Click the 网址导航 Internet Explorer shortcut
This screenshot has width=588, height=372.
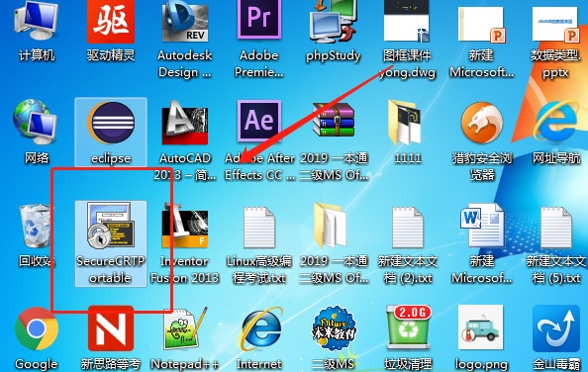(x=555, y=122)
